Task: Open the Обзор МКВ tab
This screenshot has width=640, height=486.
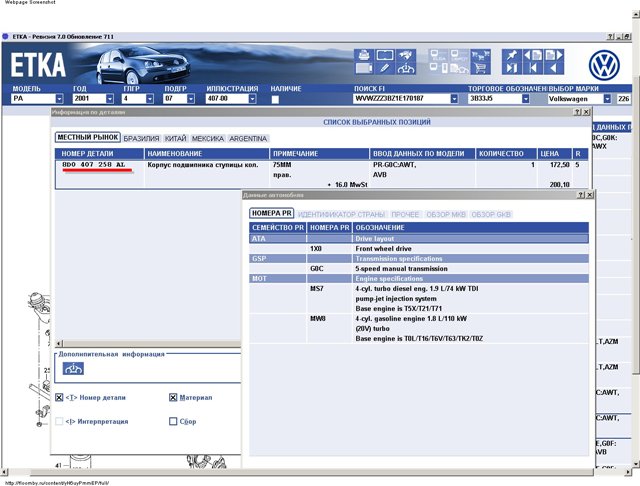Action: click(446, 215)
